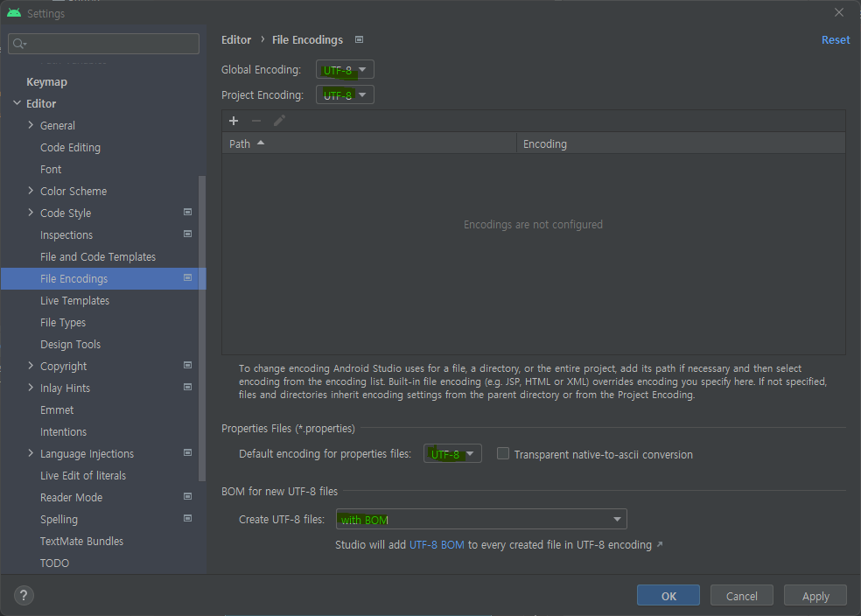The height and width of the screenshot is (616, 861).
Task: Click external link arrow after UTF-8 encoding text
Action: [660, 544]
